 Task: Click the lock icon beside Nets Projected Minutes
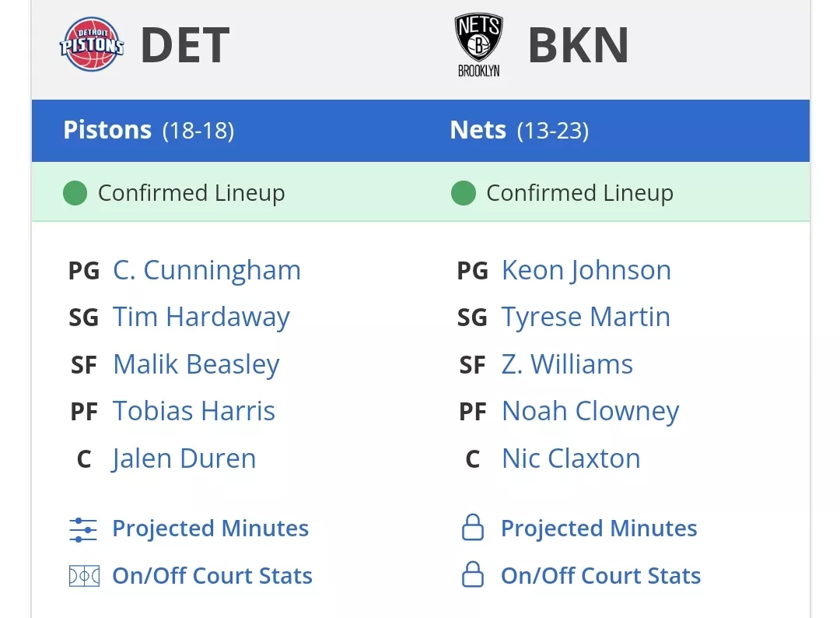(473, 528)
